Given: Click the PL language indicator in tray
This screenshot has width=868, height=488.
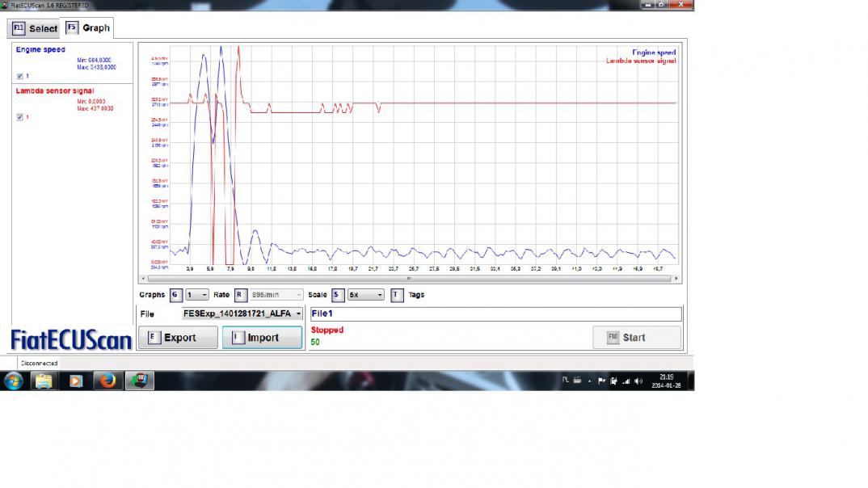Looking at the screenshot, I should click(565, 380).
